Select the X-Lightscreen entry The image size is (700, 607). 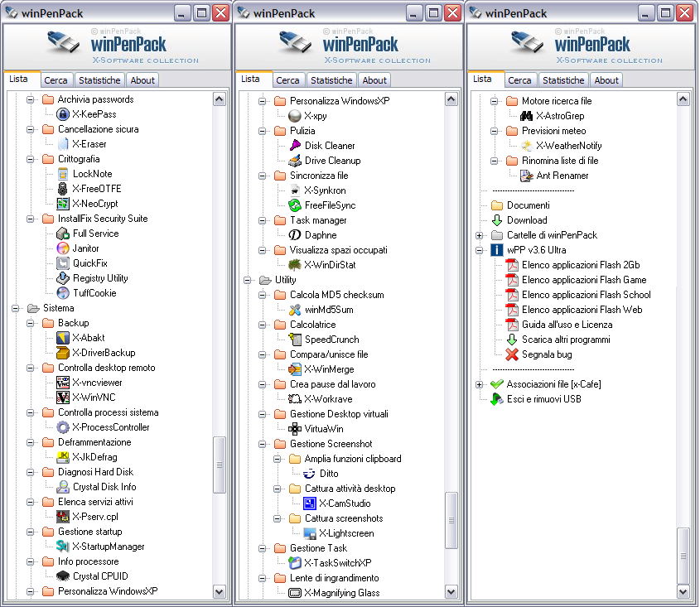click(x=346, y=533)
